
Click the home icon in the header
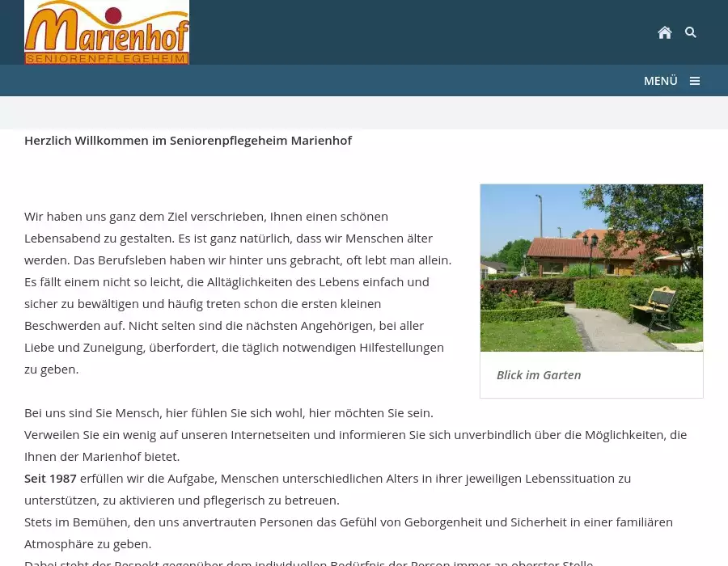pyautogui.click(x=664, y=32)
